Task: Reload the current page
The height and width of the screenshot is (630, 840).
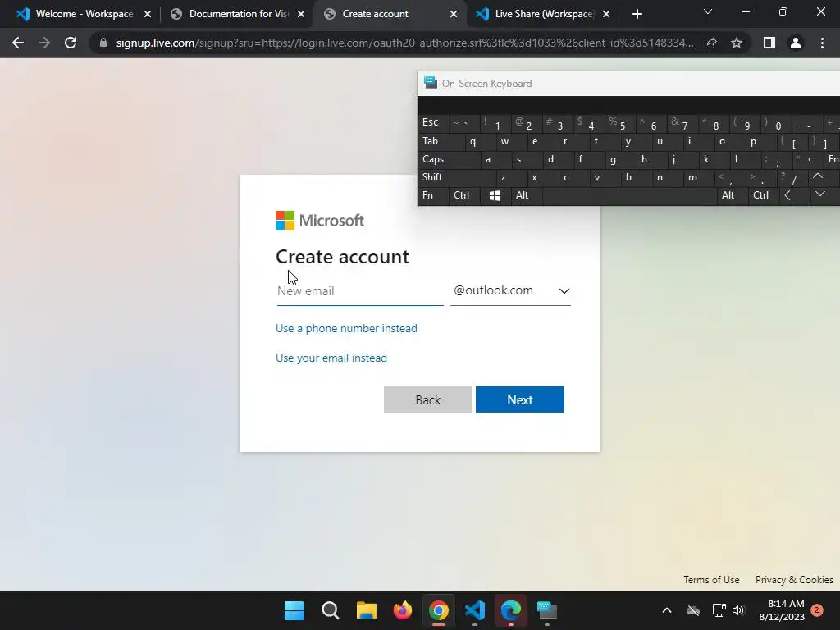Action: (x=71, y=43)
